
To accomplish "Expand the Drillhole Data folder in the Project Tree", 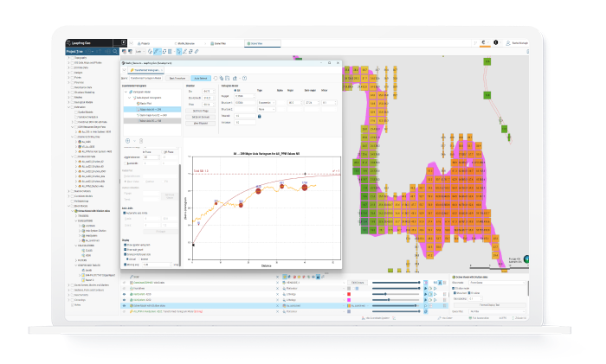I will pyautogui.click(x=68, y=67).
